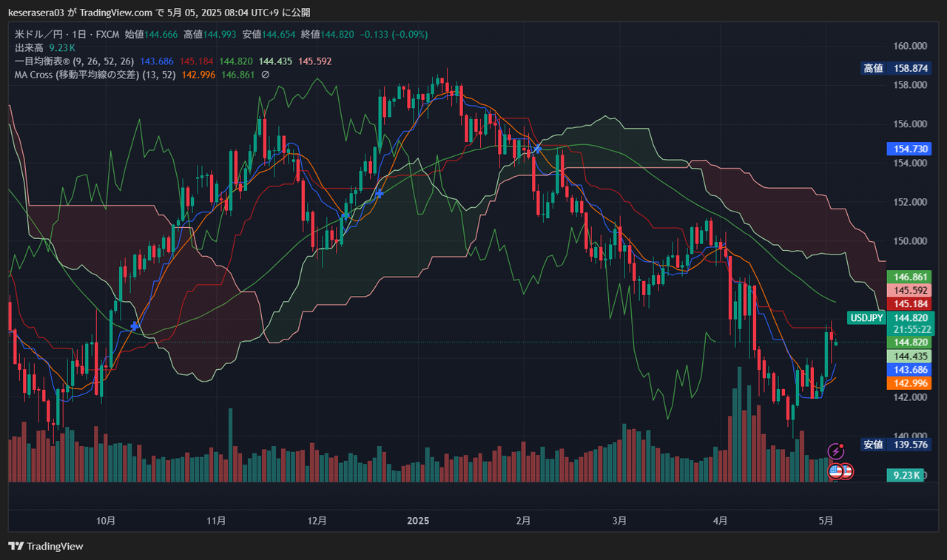Image resolution: width=947 pixels, height=560 pixels.
Task: Select the 米ドル/円・1日・FXCM symbol title
Action: point(68,34)
